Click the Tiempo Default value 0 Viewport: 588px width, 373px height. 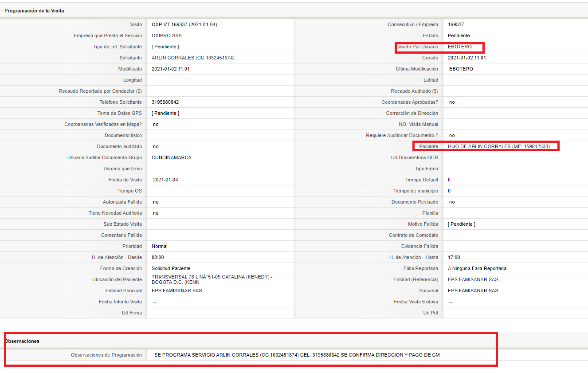449,180
